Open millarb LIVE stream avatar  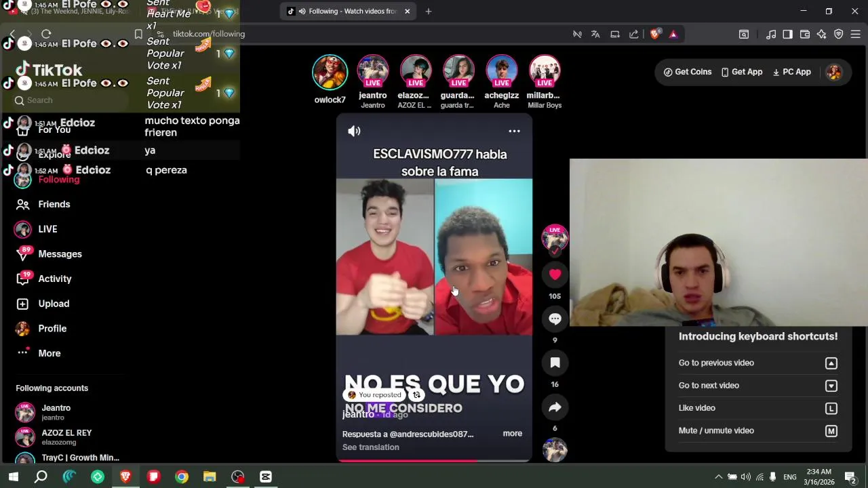545,72
